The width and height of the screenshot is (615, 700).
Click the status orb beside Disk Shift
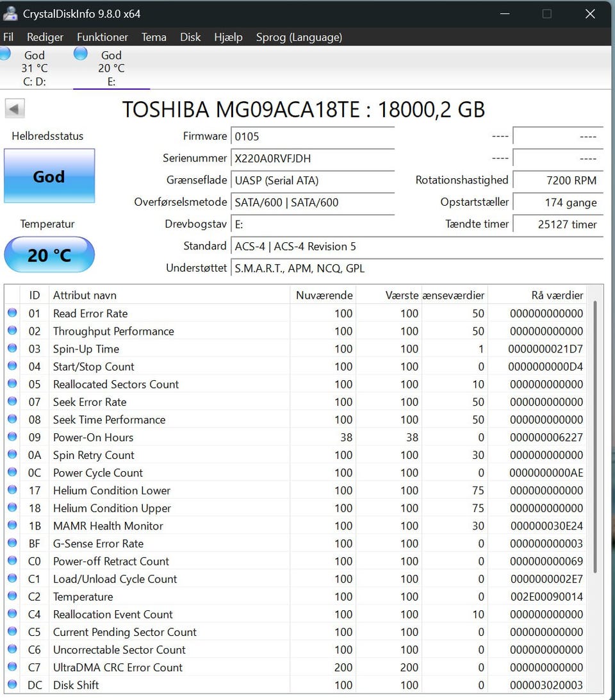12,685
